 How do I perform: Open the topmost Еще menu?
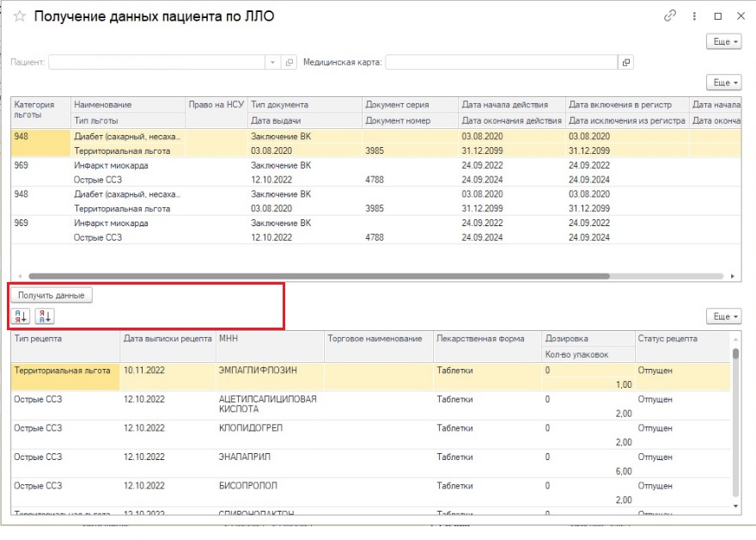tap(723, 41)
